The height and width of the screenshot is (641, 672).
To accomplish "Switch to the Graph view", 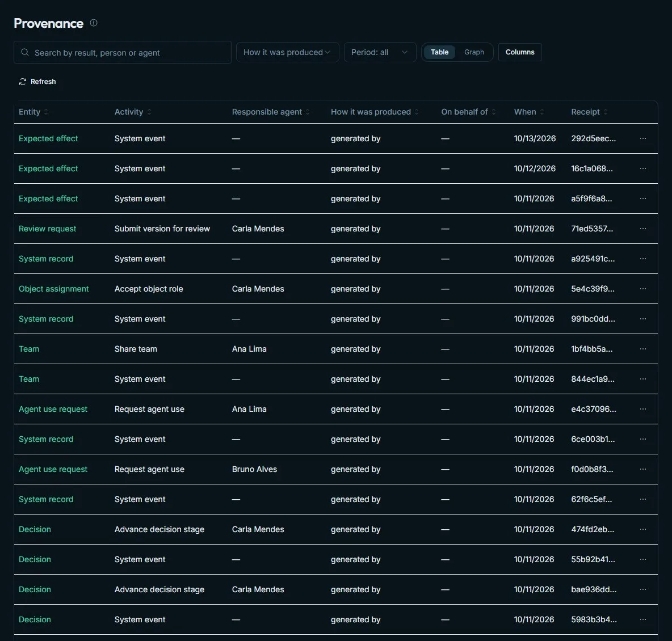I will tap(474, 52).
